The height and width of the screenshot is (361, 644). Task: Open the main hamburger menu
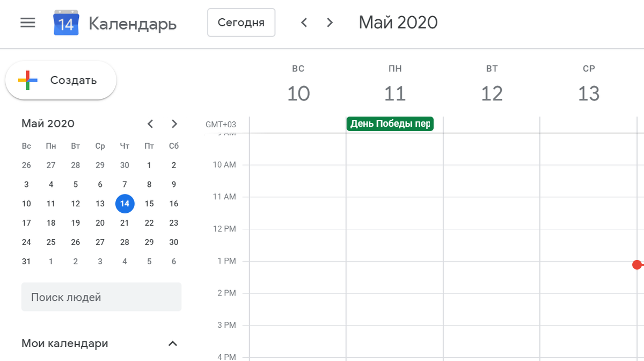point(28,23)
